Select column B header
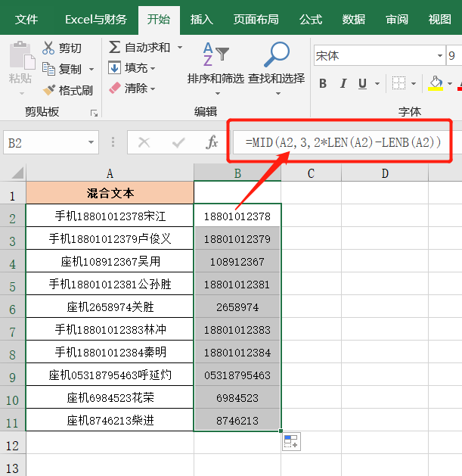462x476 pixels. (237, 173)
